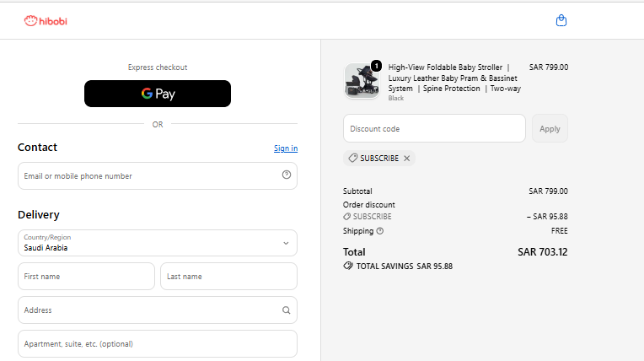Viewport: 644px width, 361px height.
Task: Click the Last name field
Action: 228,277
